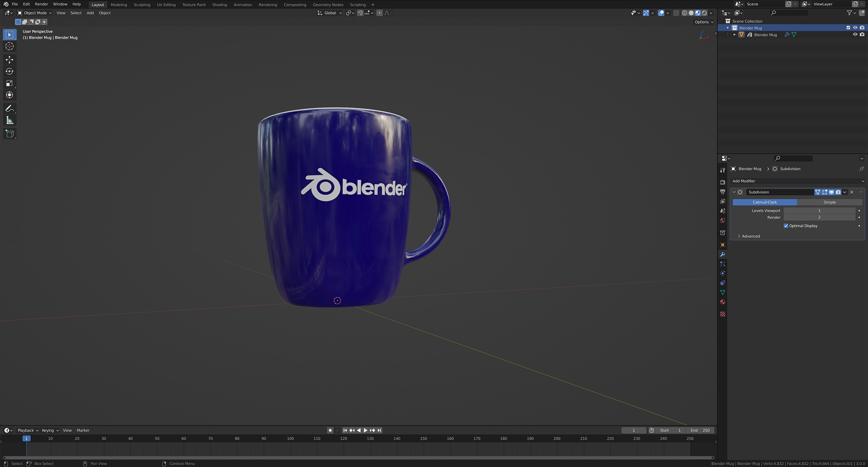
Task: Select the Move tool
Action: [x=10, y=59]
